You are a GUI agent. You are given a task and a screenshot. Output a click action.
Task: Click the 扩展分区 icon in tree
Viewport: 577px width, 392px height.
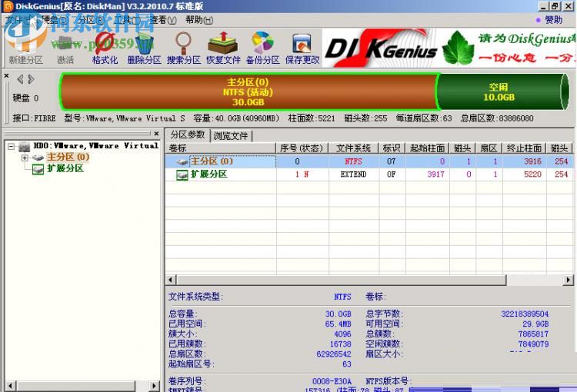tap(38, 169)
